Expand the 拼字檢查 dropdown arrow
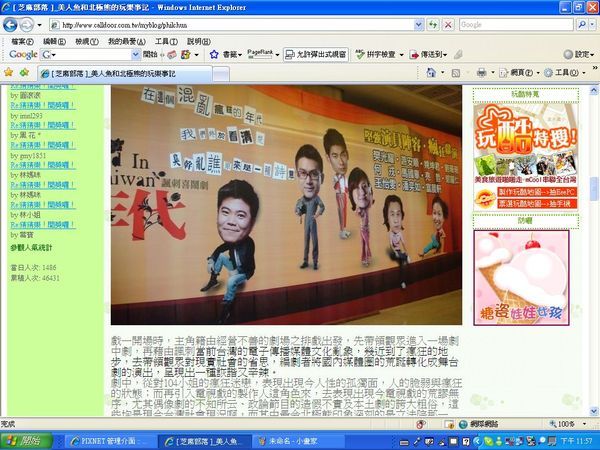 click(401, 55)
